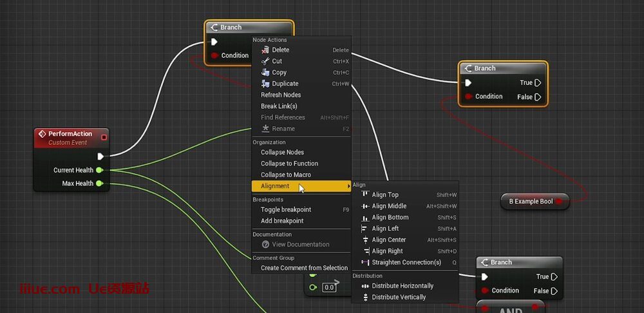
Task: Select the top-left Branch node title
Action: 231,28
